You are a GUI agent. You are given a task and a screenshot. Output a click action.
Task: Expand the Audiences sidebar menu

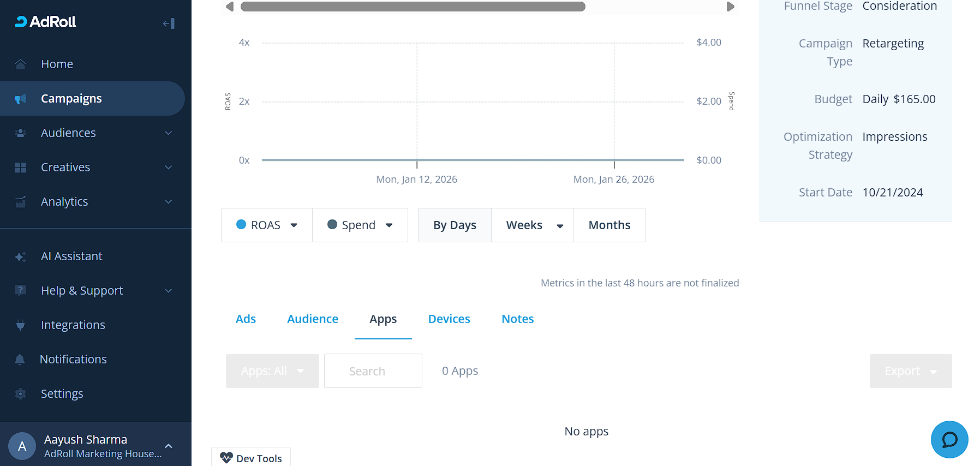click(168, 133)
